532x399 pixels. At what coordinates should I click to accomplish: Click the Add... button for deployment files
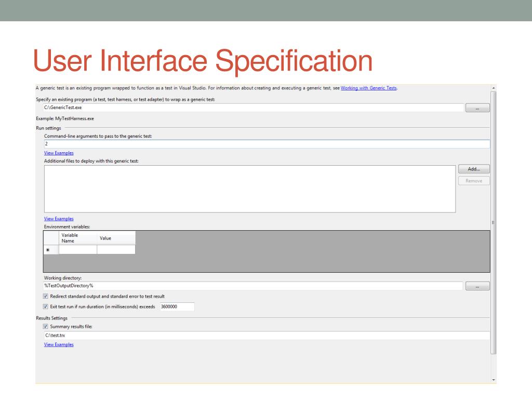pyautogui.click(x=474, y=169)
